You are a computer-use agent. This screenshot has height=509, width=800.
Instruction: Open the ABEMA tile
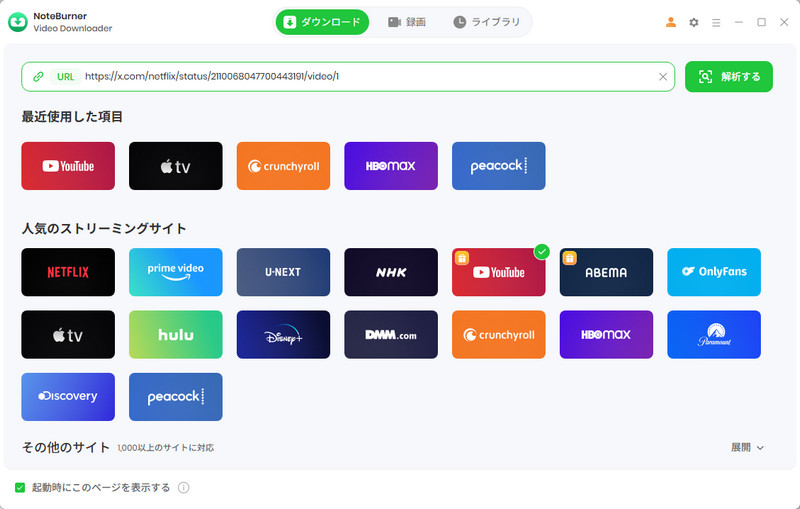606,272
